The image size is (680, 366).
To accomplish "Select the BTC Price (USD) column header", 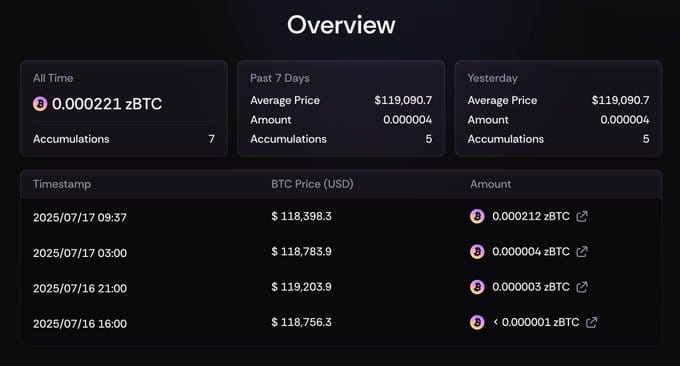I will point(312,184).
